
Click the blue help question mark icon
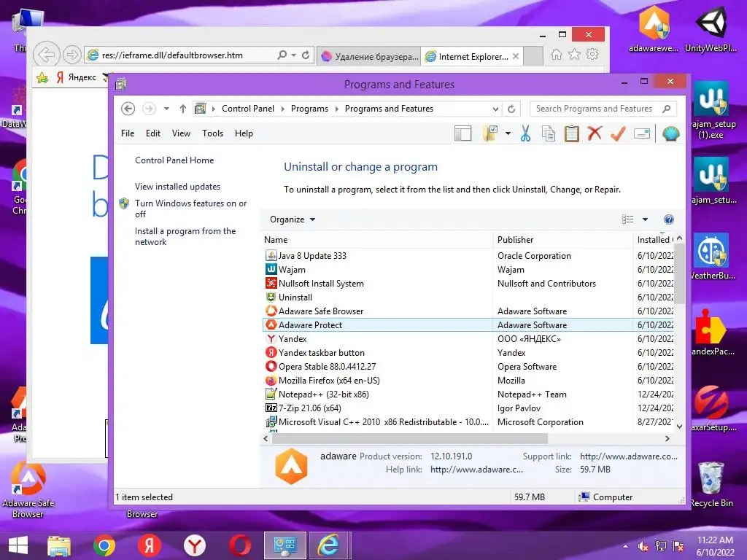[x=668, y=219]
